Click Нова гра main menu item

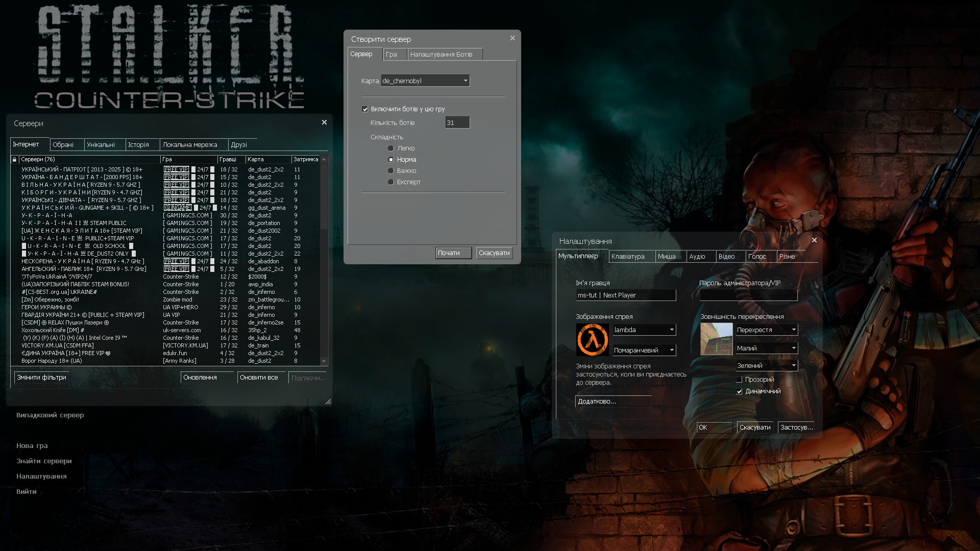coord(32,446)
